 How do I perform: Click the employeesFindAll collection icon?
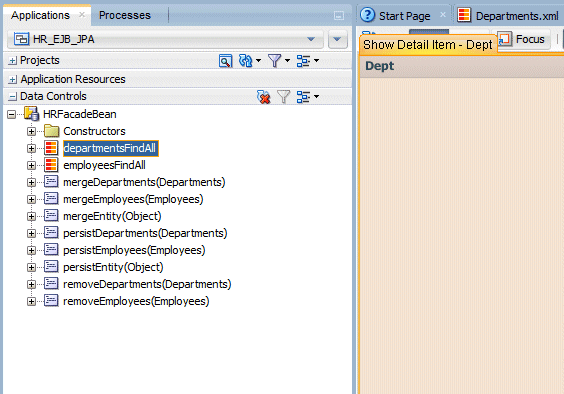click(51, 165)
